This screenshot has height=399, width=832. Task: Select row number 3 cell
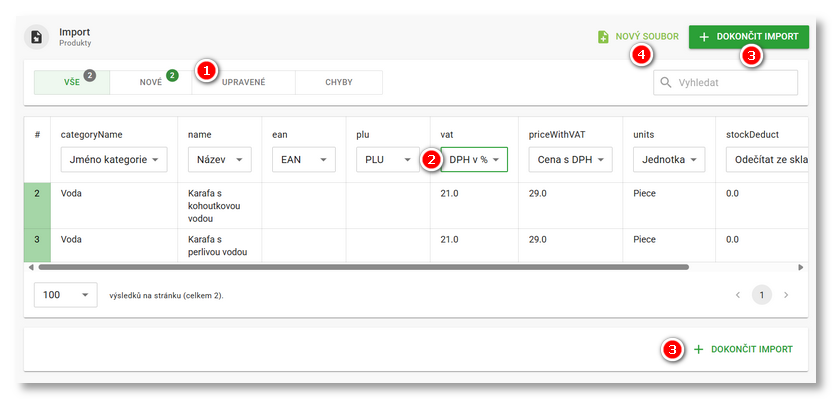coord(37,246)
